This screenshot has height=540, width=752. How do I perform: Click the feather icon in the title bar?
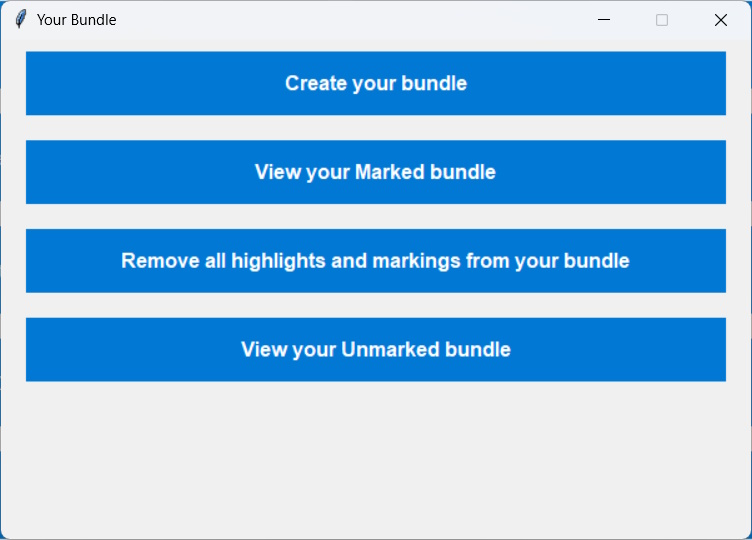(x=20, y=20)
